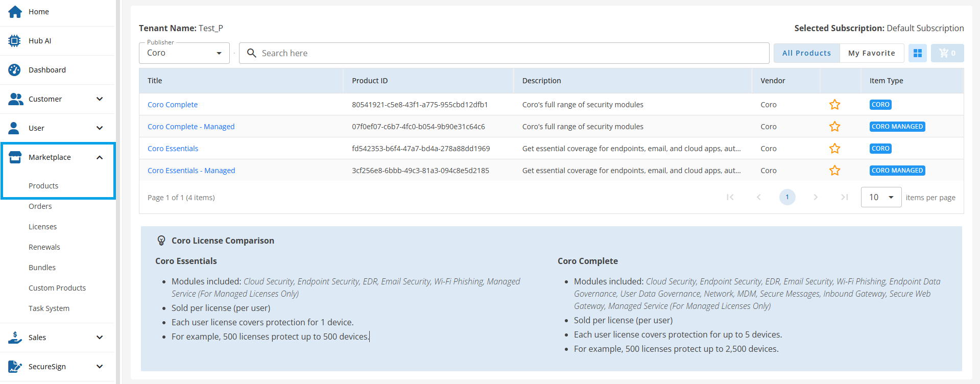The width and height of the screenshot is (980, 384).
Task: Click the Title column header
Action: pyautogui.click(x=241, y=81)
